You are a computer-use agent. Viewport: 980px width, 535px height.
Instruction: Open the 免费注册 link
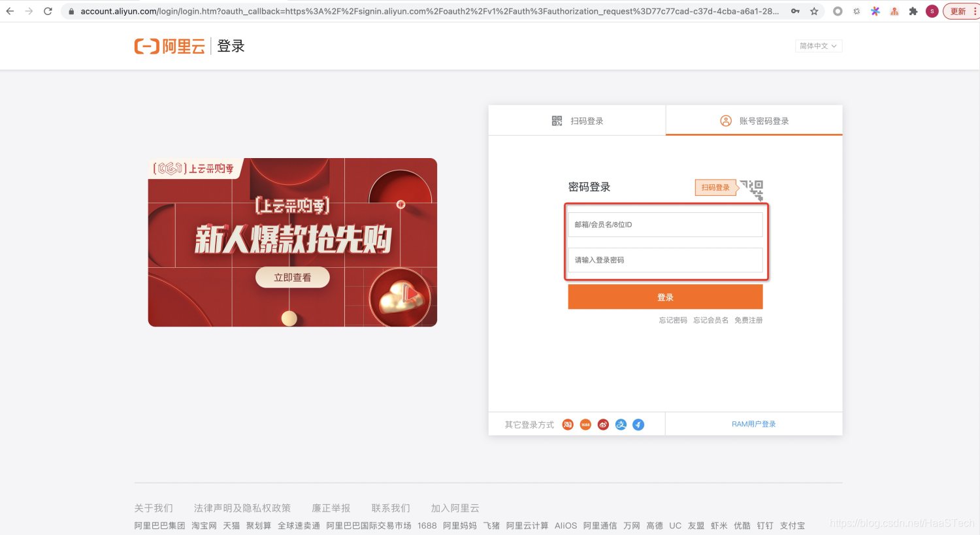pos(749,320)
